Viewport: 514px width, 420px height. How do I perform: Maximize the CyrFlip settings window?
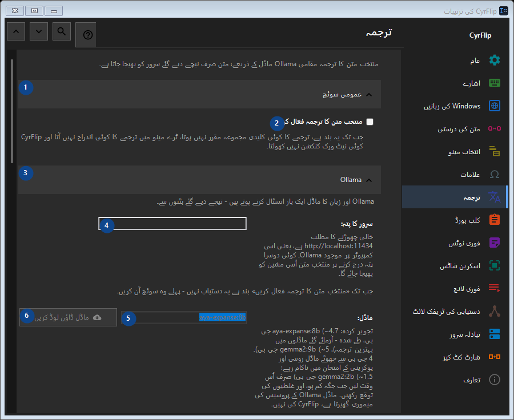pyautogui.click(x=34, y=11)
